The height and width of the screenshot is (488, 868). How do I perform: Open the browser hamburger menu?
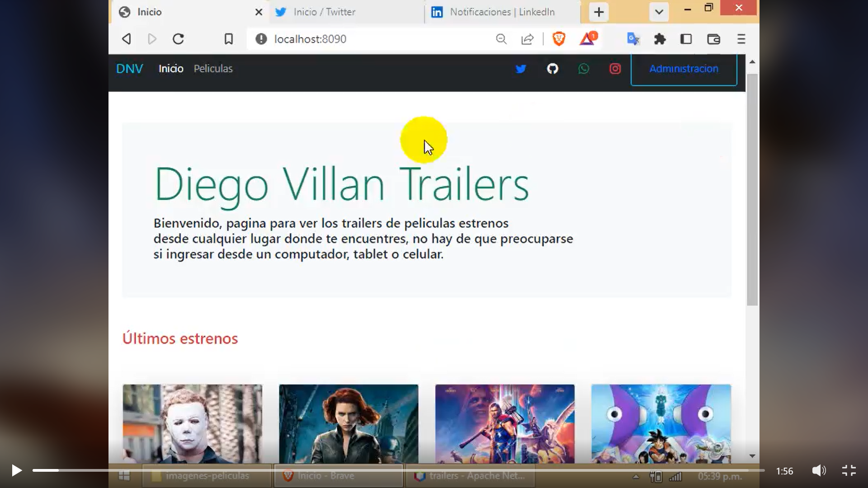pos(741,39)
